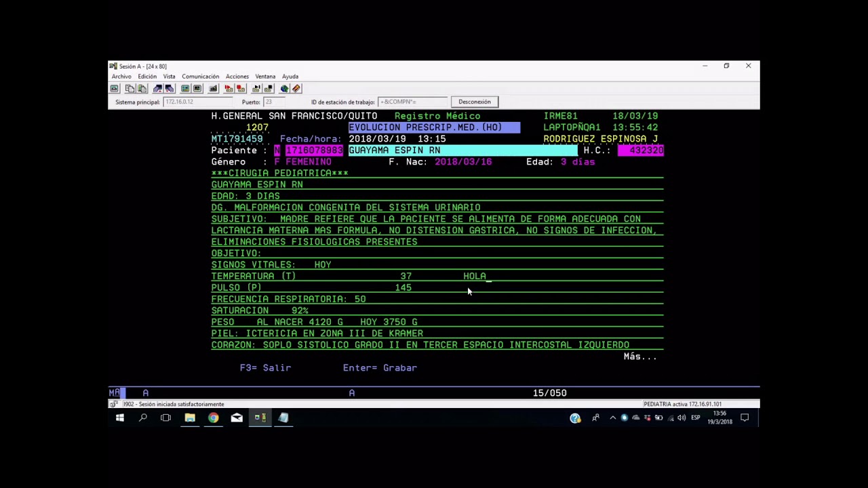Click the volume speaker tray icon
Image resolution: width=868 pixels, height=488 pixels.
[x=681, y=418]
